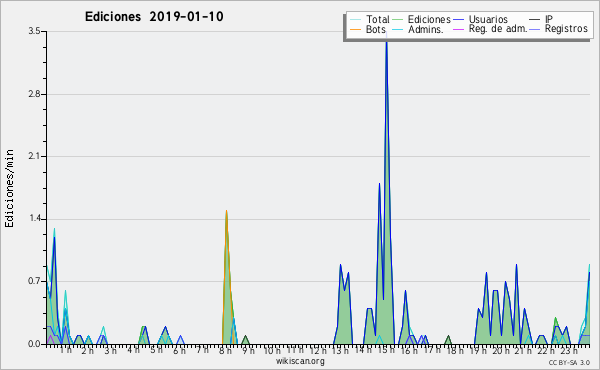The height and width of the screenshot is (370, 600).
Task: Click the Reg. de adm. legend entry
Action: pos(498,29)
